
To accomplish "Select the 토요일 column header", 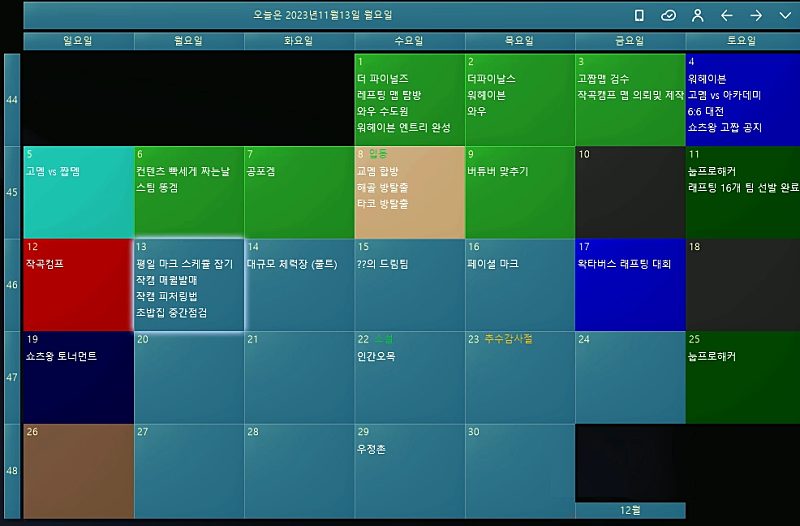I will [x=742, y=41].
